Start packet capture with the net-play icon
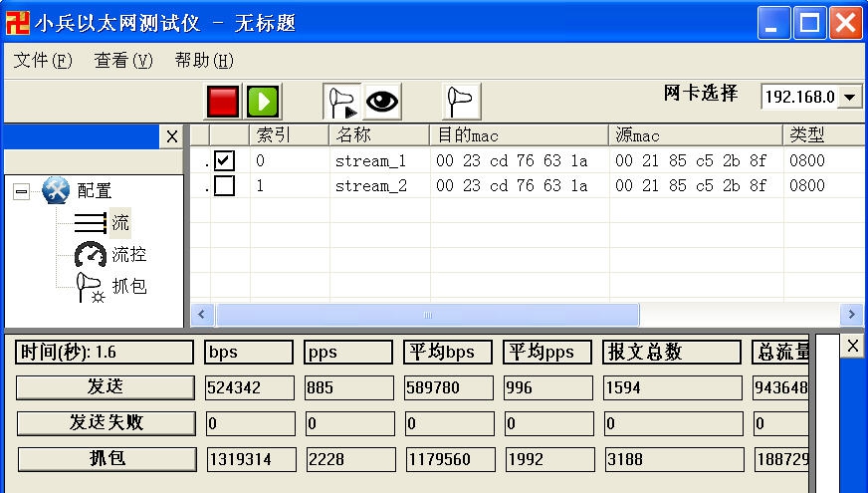The image size is (868, 493). [x=342, y=102]
